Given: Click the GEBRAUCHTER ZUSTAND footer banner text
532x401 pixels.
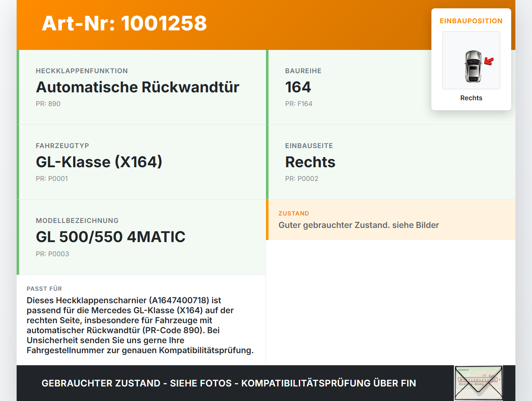Looking at the screenshot, I should (229, 383).
